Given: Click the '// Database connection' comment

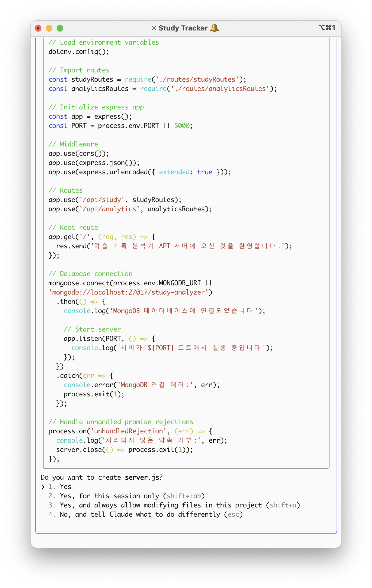Looking at the screenshot, I should tap(90, 274).
